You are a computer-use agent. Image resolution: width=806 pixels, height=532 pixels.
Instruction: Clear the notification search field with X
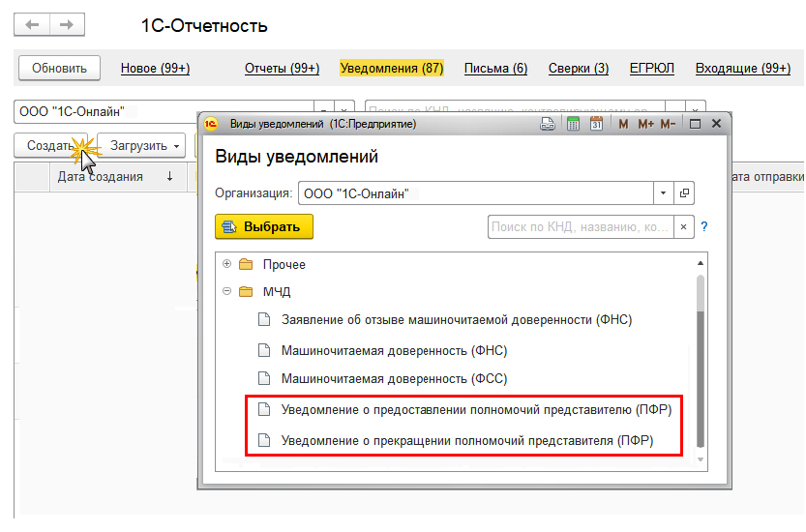[x=683, y=226]
